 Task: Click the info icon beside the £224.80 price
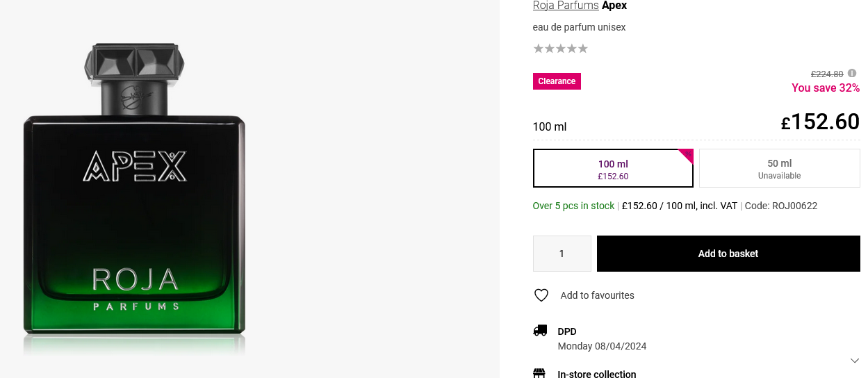click(852, 74)
